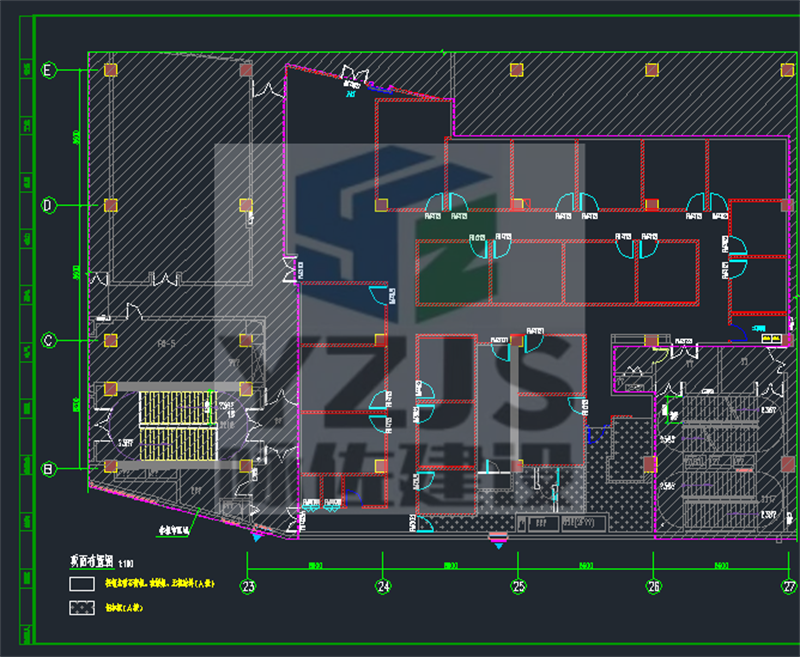Click column grid bubble 27
This screenshot has height=657, width=800.
789,587
